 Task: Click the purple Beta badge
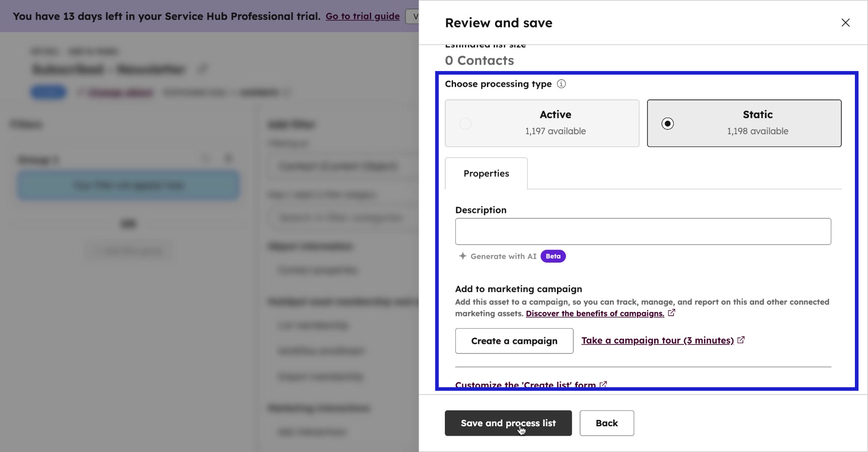click(553, 256)
